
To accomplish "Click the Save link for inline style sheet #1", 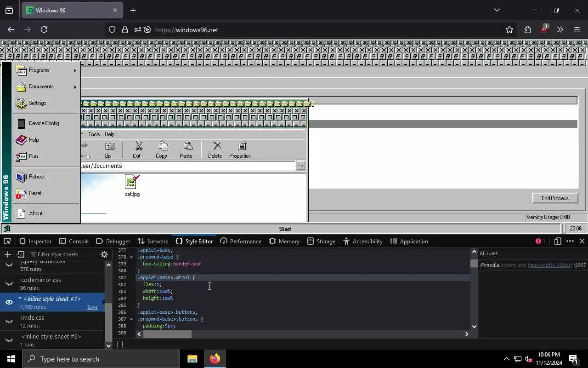I will 92,307.
